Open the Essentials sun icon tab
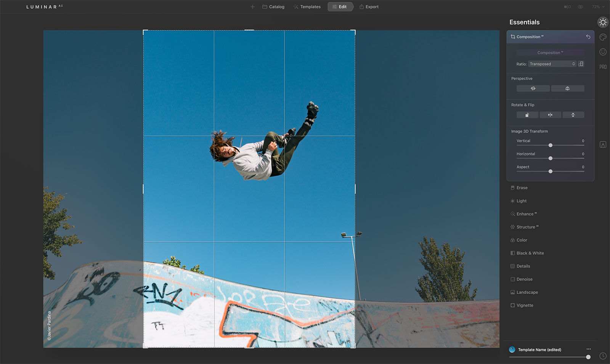This screenshot has height=364, width=610. pos(603,22)
